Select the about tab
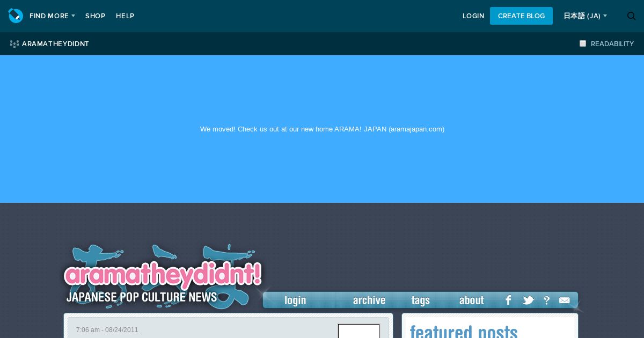The height and width of the screenshot is (338, 644). pyautogui.click(x=471, y=300)
